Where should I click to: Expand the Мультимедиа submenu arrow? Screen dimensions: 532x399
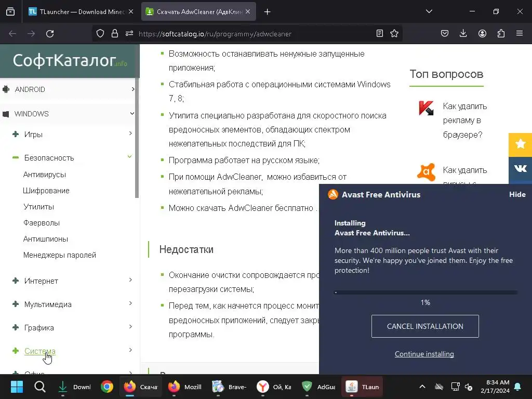[x=130, y=303]
